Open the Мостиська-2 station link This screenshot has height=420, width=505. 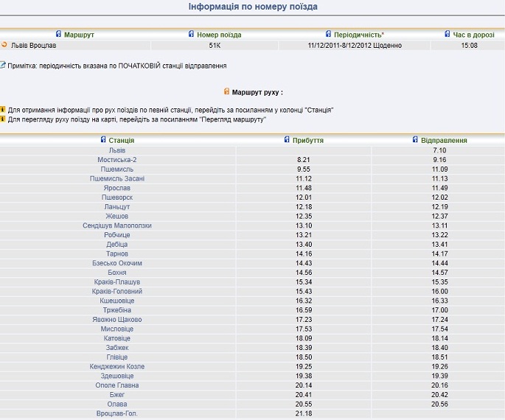pos(117,160)
